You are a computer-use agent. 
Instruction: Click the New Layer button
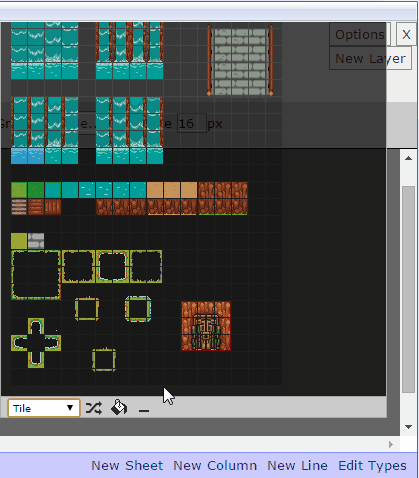click(x=370, y=58)
